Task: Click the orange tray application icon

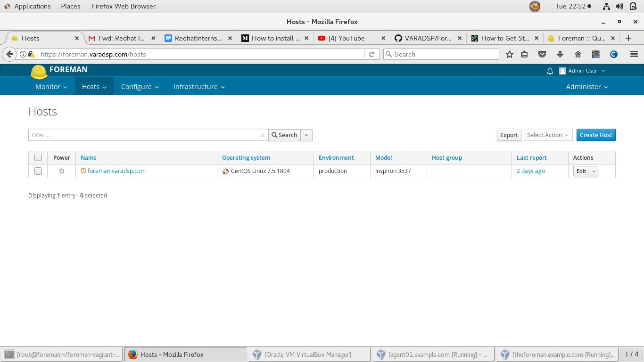Action: [x=535, y=6]
